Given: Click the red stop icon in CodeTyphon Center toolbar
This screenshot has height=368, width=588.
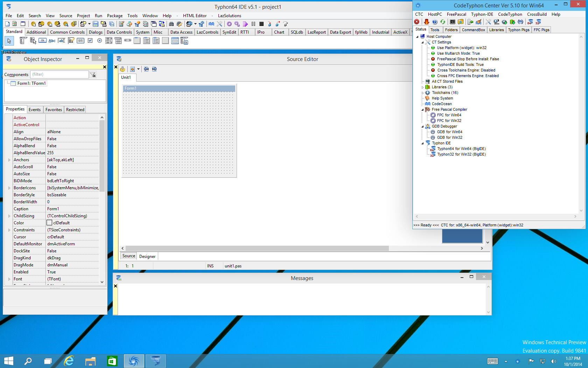Looking at the screenshot, I should coord(417,22).
